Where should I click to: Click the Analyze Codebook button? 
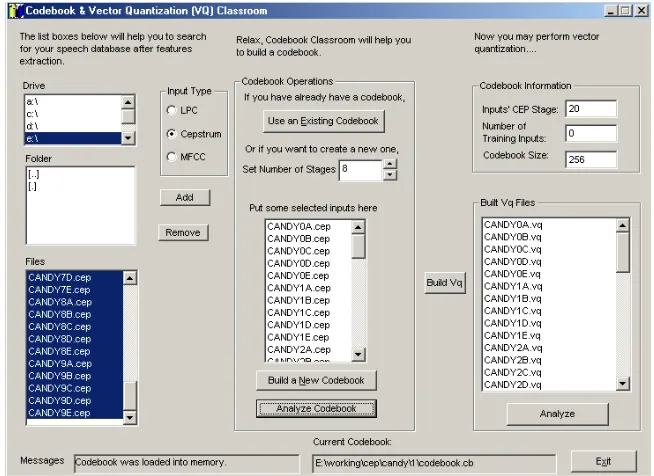coord(316,409)
